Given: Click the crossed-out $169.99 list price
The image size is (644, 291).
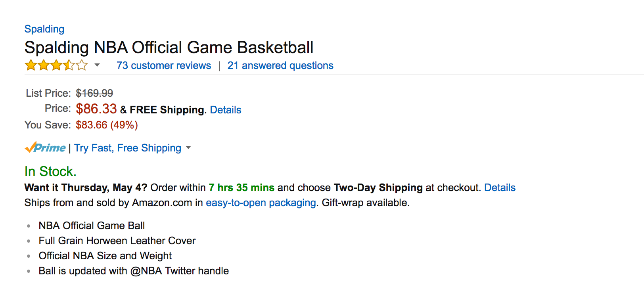Looking at the screenshot, I should point(94,93).
